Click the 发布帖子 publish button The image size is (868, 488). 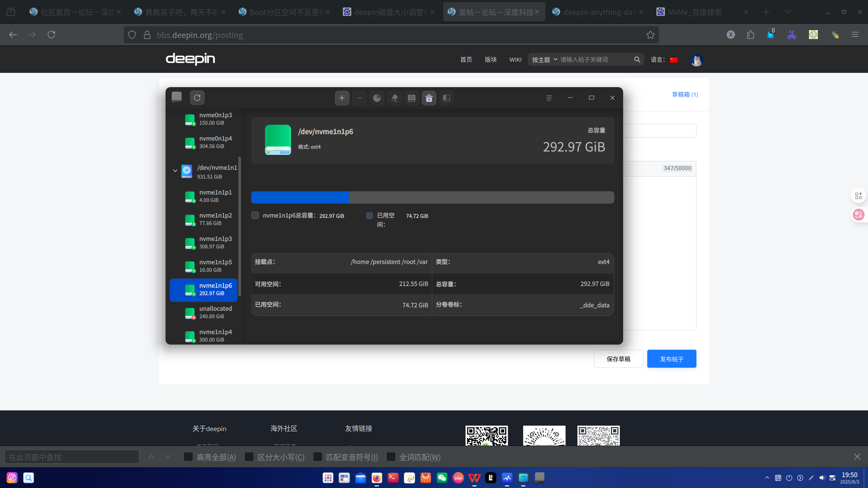[x=672, y=359]
